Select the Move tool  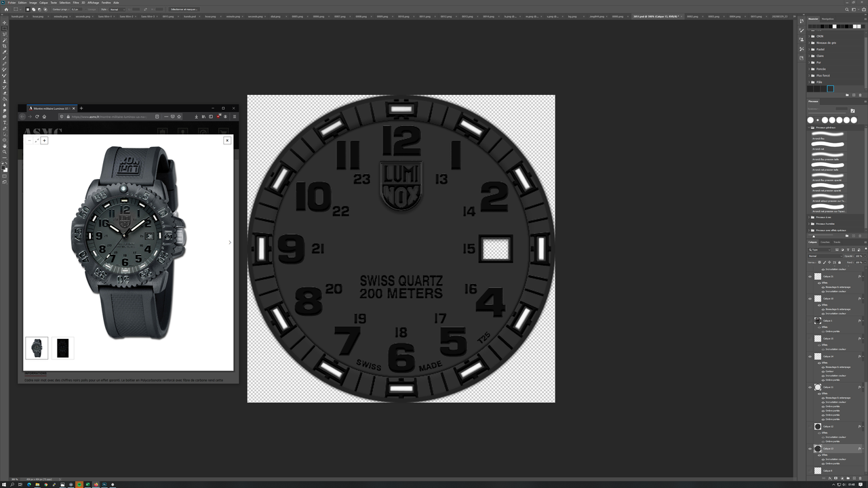point(4,22)
